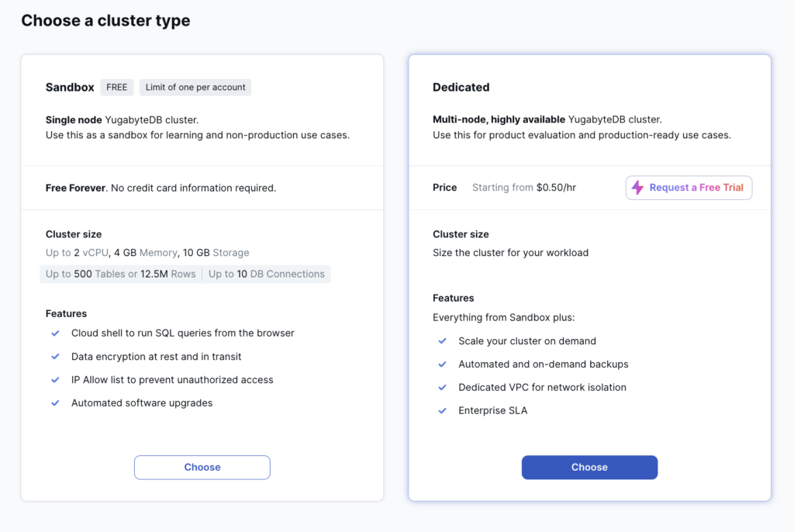
Task: Click the checkmark beside Cloud shell feature
Action: point(55,333)
